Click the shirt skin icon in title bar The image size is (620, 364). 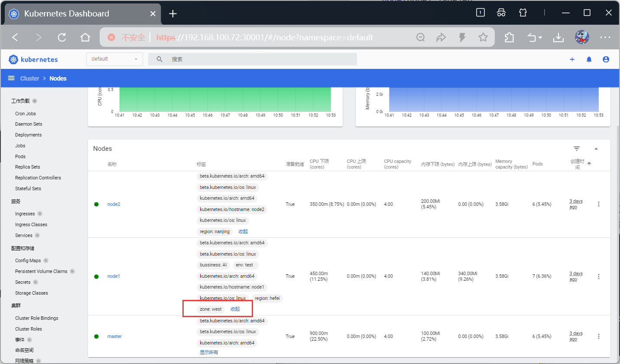point(523,13)
